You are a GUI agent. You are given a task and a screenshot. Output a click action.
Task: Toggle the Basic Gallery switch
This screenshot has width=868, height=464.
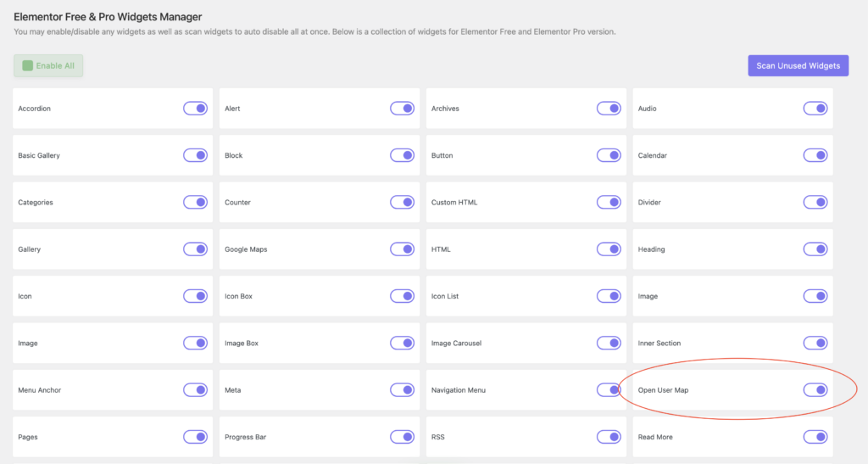point(196,155)
